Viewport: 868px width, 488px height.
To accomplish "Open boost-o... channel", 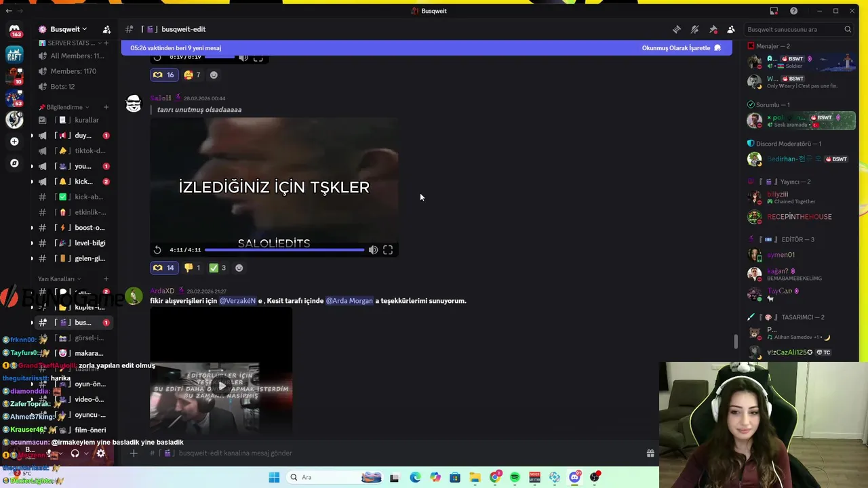I will click(73, 228).
